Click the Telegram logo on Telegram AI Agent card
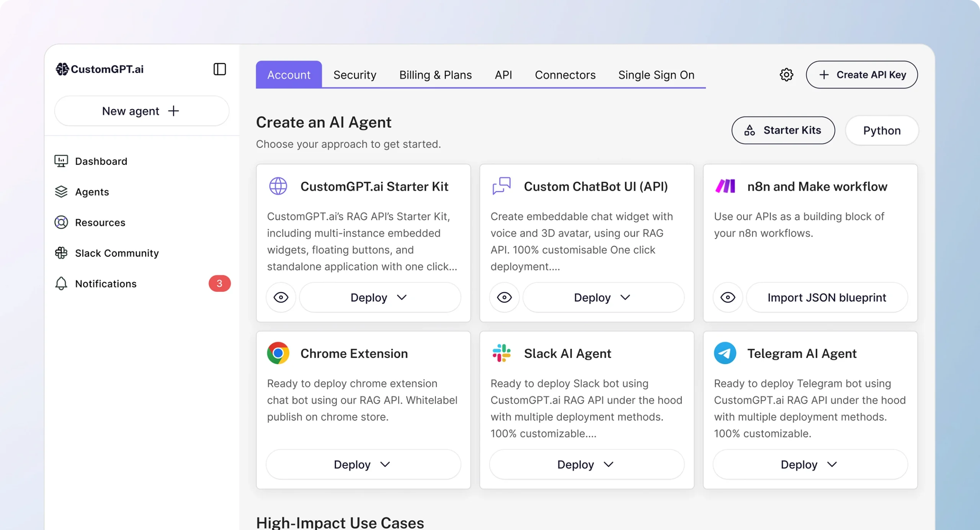 click(725, 353)
